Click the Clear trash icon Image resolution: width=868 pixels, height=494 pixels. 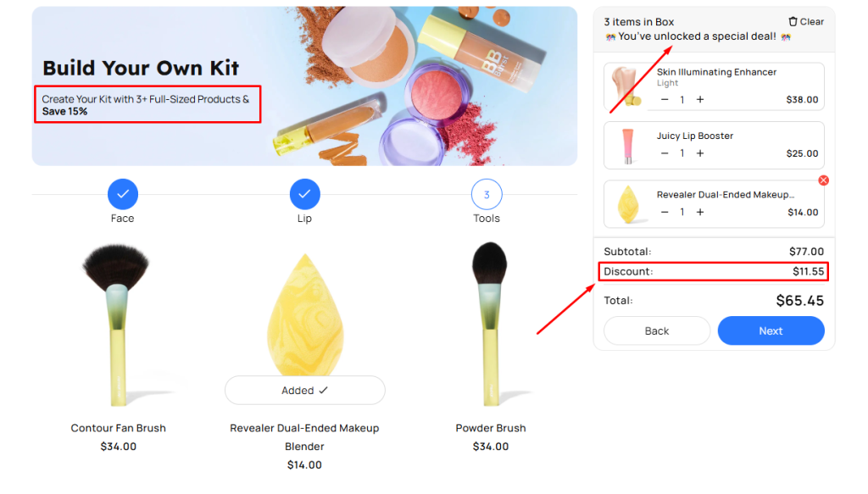click(793, 22)
